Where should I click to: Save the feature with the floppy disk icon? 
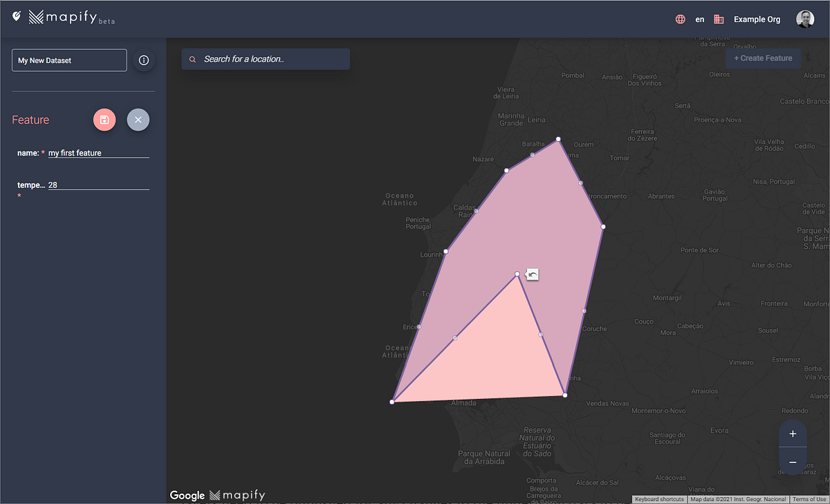[x=104, y=120]
